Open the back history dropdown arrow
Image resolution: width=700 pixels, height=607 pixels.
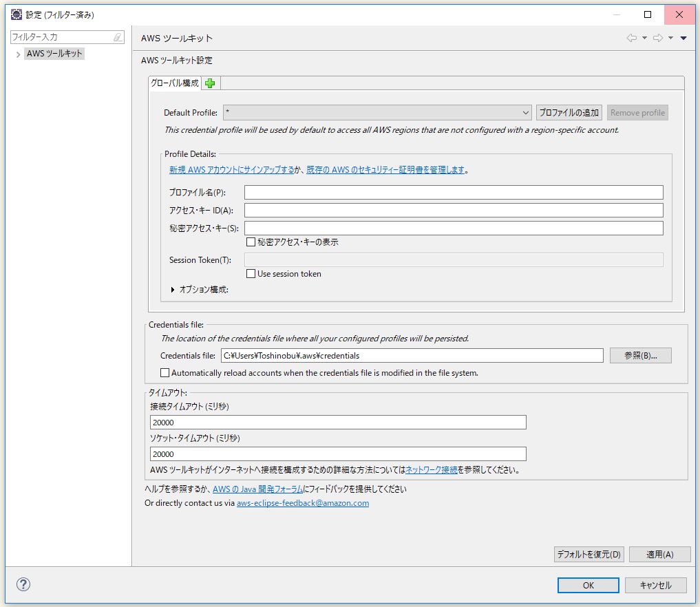pos(645,38)
